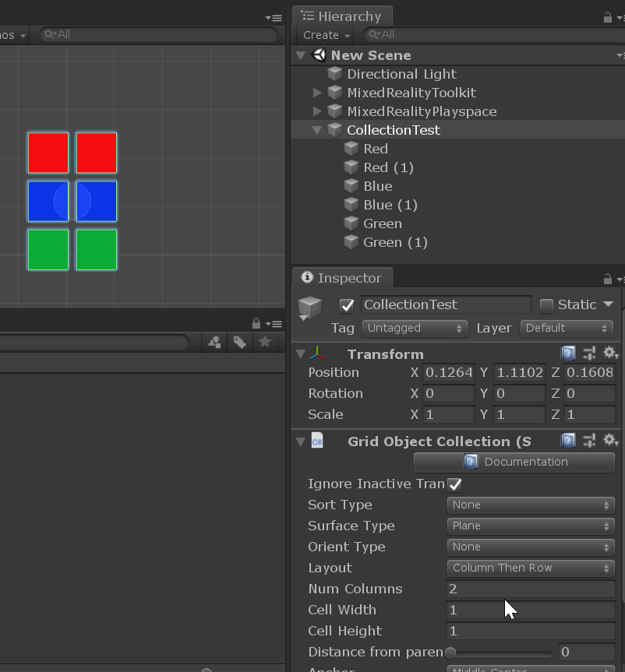Click the Transform presets icon
625x672 pixels.
click(589, 354)
